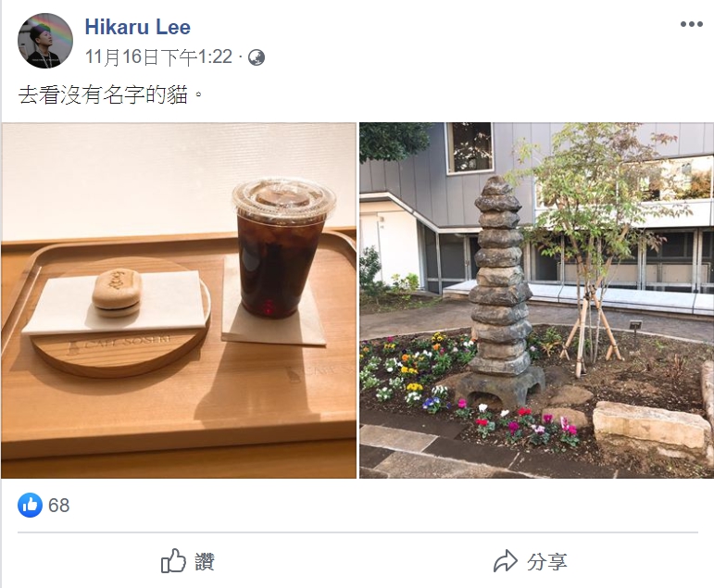Click the share arrow icon
The width and height of the screenshot is (714, 588).
tap(506, 561)
